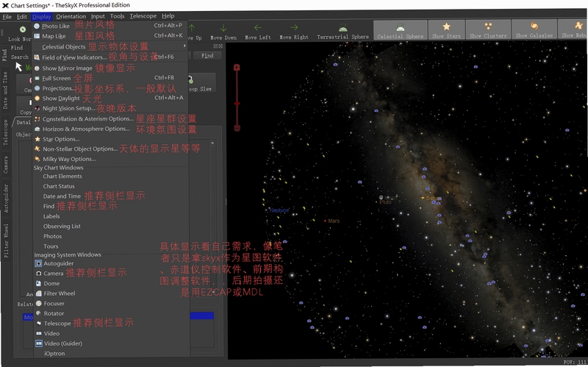
Task: Toggle Show Galaxies button
Action: click(x=534, y=30)
